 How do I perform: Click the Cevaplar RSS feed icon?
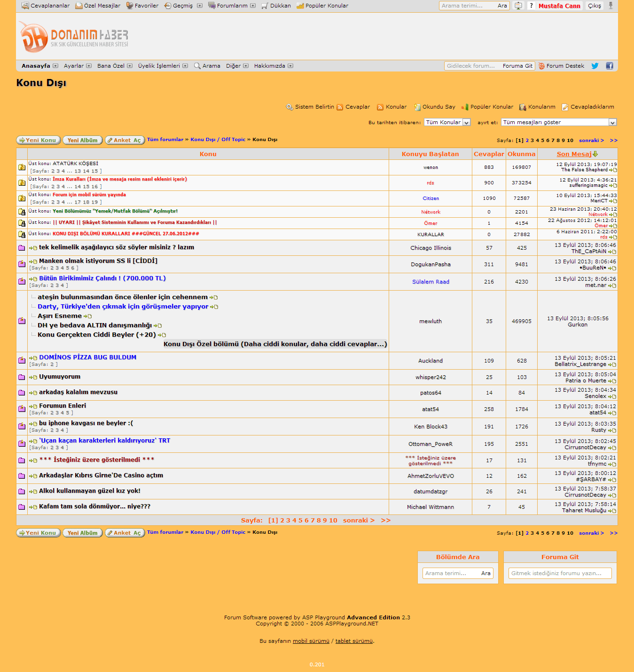pyautogui.click(x=340, y=107)
